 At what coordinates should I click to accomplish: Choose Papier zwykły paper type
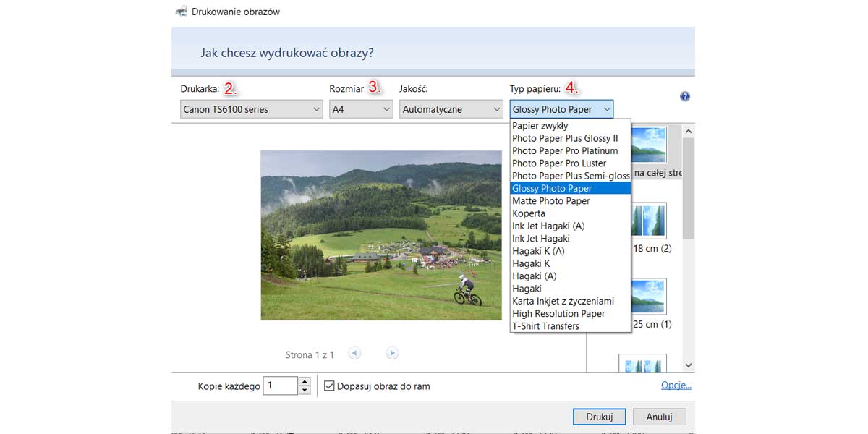(540, 126)
